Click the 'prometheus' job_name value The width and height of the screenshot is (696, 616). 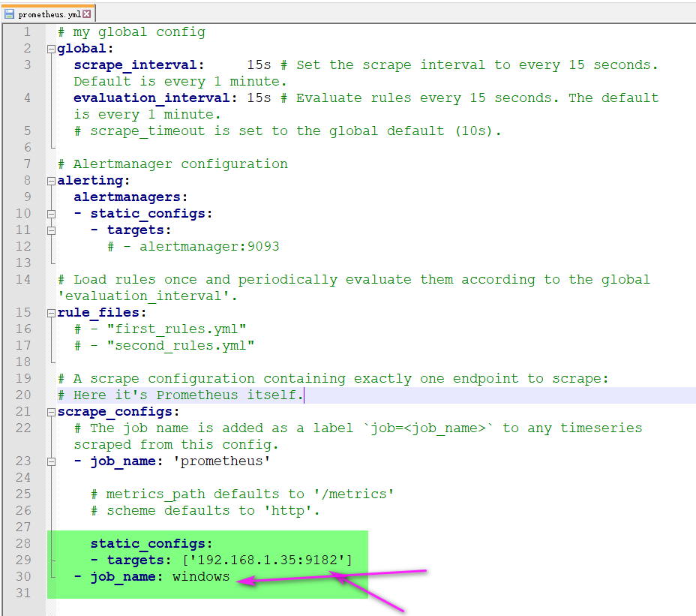pyautogui.click(x=221, y=461)
